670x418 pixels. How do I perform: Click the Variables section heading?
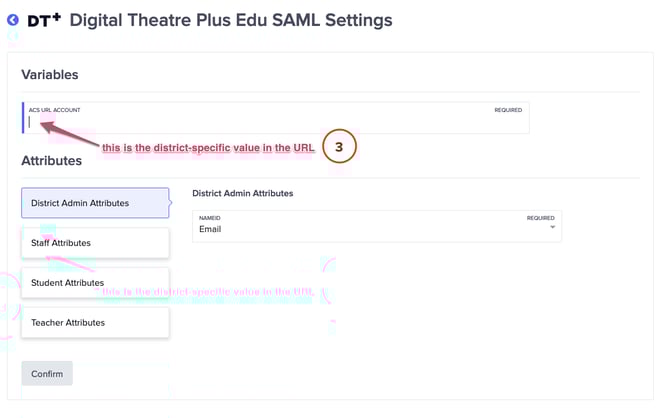pos(50,75)
